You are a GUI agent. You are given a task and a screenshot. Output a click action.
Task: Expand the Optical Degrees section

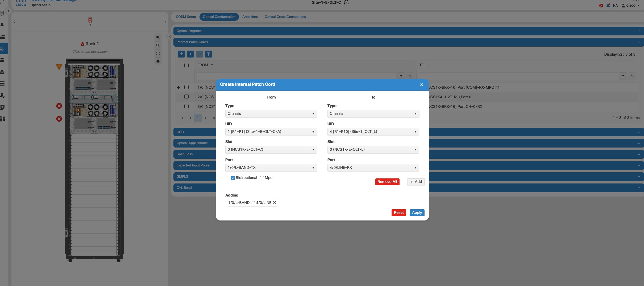pyautogui.click(x=409, y=31)
